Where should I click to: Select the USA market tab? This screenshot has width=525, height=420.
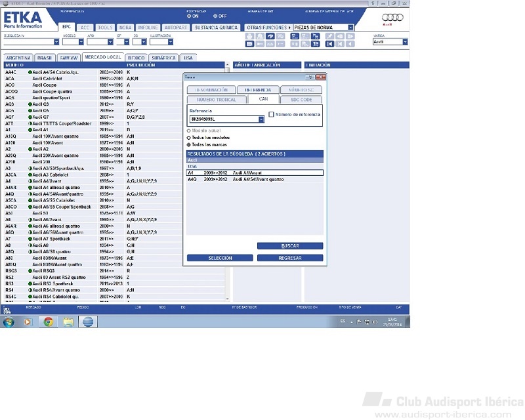point(188,58)
